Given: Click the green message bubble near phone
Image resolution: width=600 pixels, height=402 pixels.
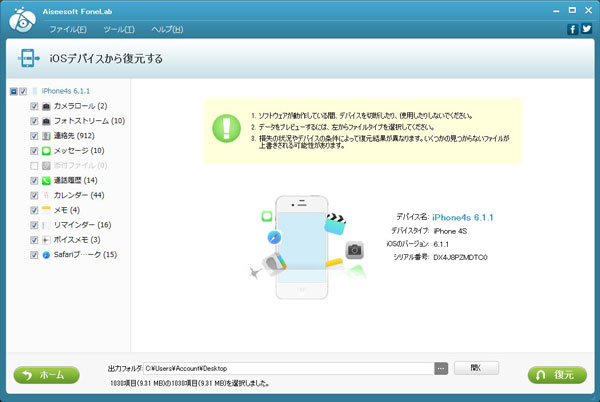Looking at the screenshot, I should [x=267, y=216].
